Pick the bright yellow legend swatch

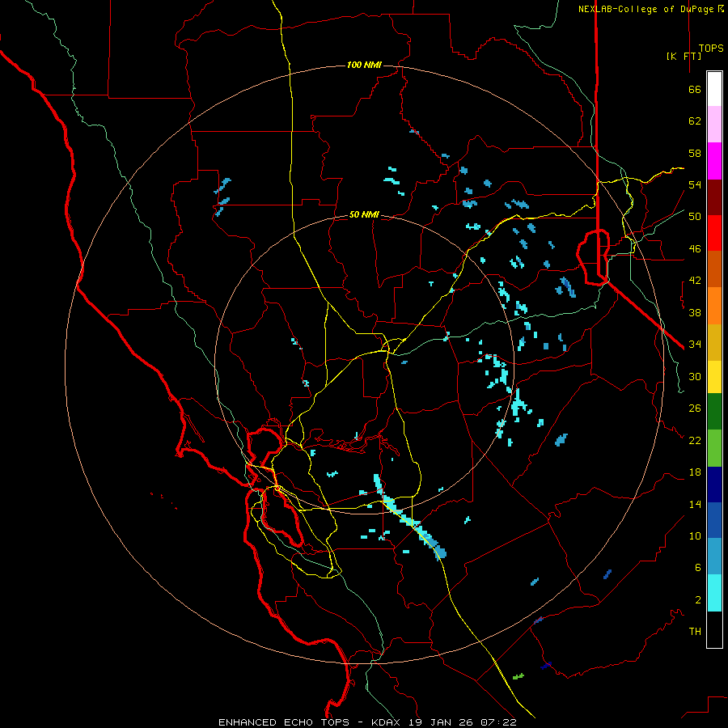point(714,377)
